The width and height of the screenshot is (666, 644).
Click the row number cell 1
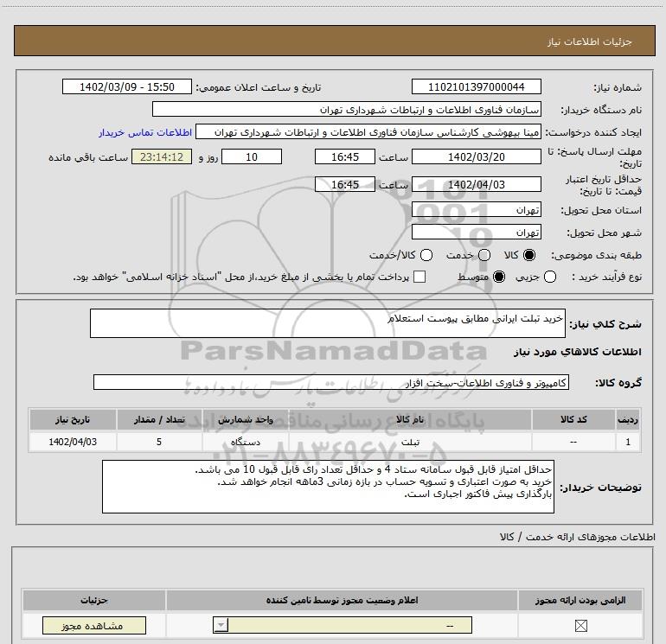628,442
